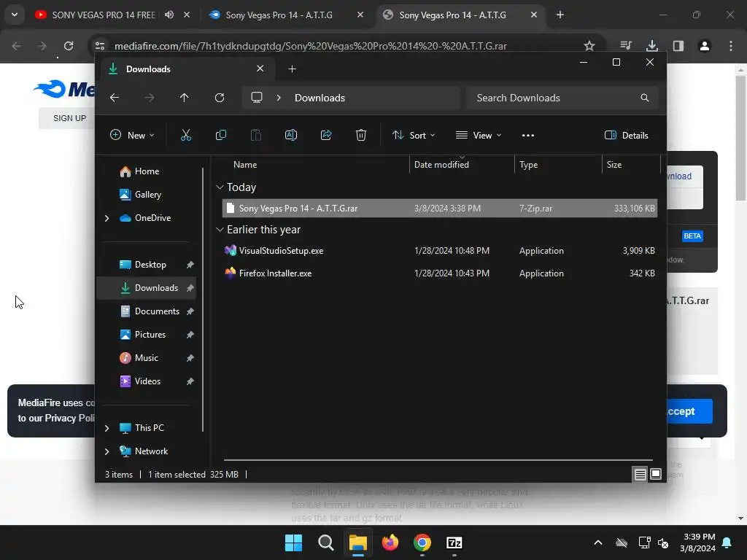Open Firefox from the taskbar
The image size is (747, 560).
click(390, 542)
